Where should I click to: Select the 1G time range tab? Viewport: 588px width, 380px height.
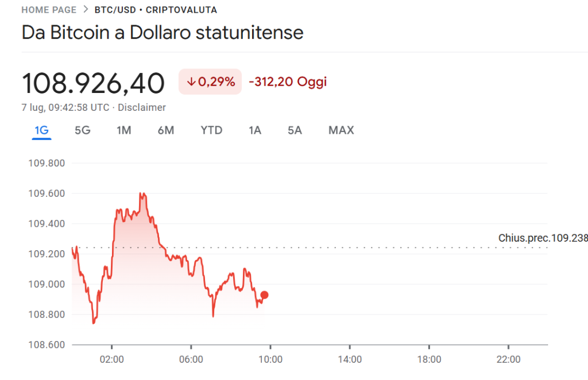(x=41, y=130)
